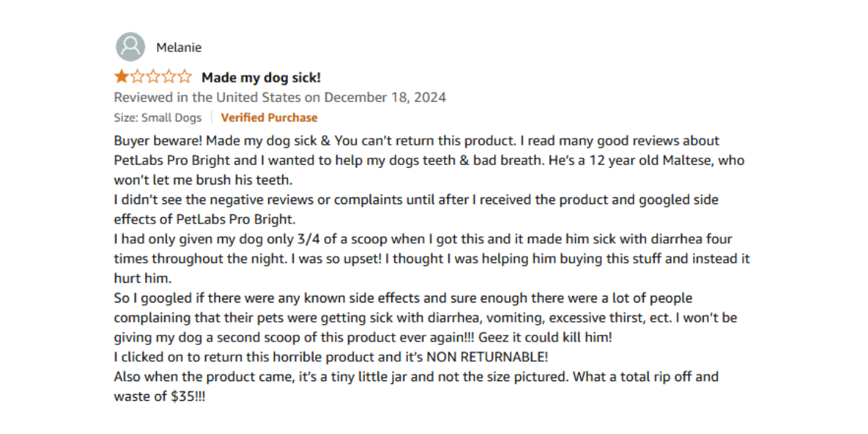Click the 'Size: Small Dogs' text
The height and width of the screenshot is (434, 868).
[158, 117]
